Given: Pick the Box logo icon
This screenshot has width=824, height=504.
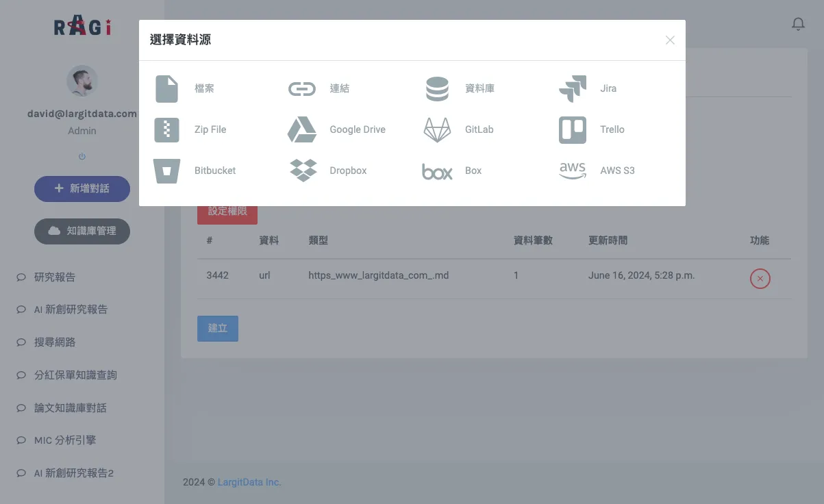Looking at the screenshot, I should coord(437,171).
